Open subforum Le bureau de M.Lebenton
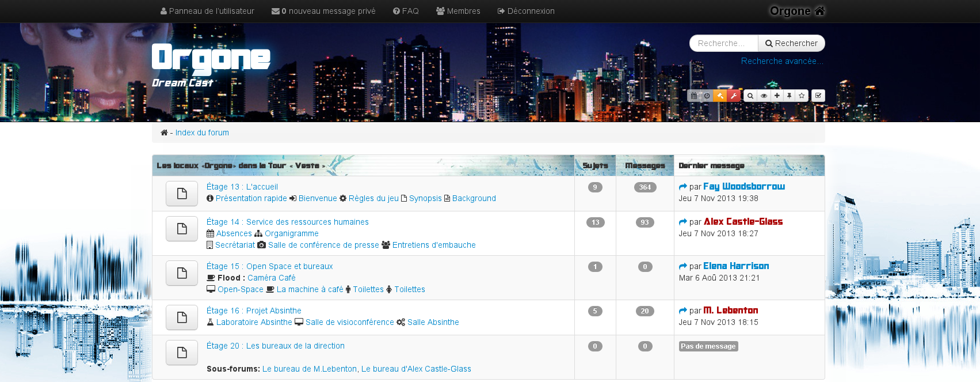 click(309, 369)
